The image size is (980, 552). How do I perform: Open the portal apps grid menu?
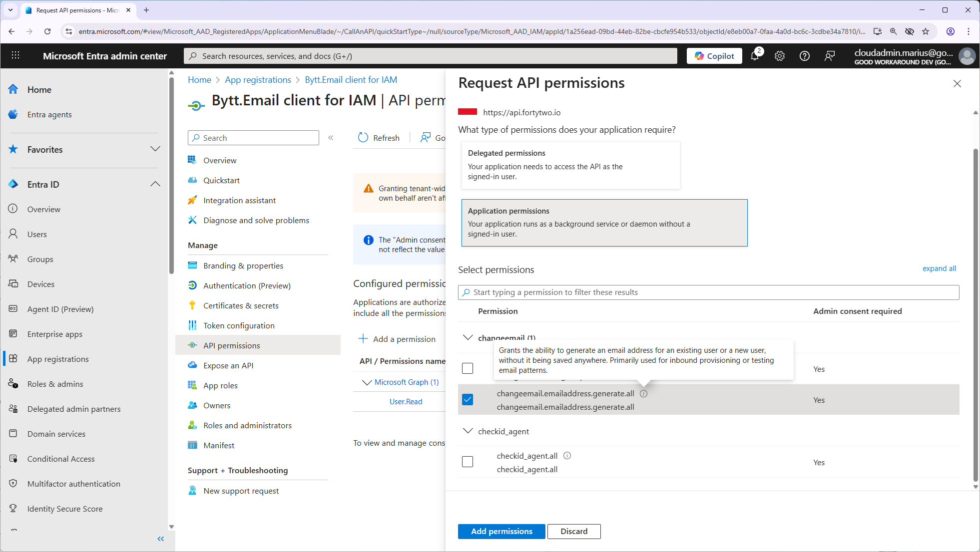tap(15, 56)
